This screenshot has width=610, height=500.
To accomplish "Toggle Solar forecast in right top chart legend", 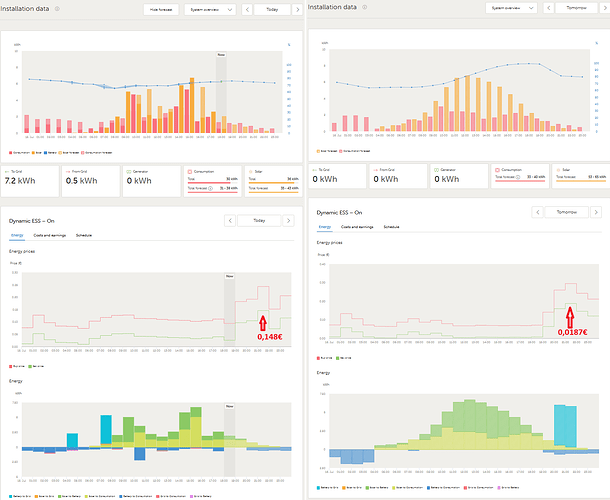I will (327, 151).
